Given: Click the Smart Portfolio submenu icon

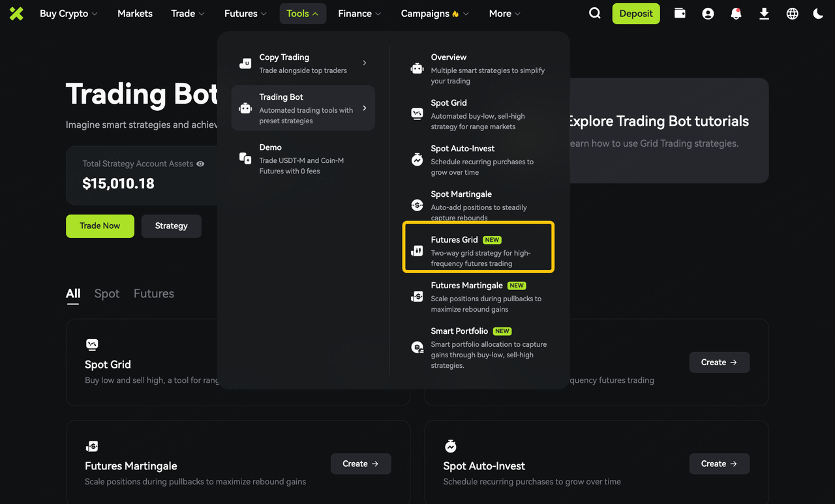Looking at the screenshot, I should (x=417, y=348).
